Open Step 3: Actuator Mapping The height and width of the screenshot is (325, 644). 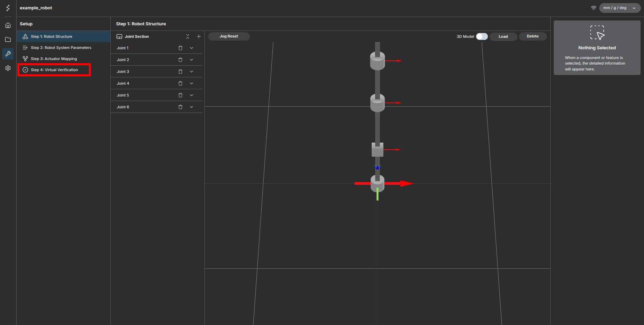(54, 59)
